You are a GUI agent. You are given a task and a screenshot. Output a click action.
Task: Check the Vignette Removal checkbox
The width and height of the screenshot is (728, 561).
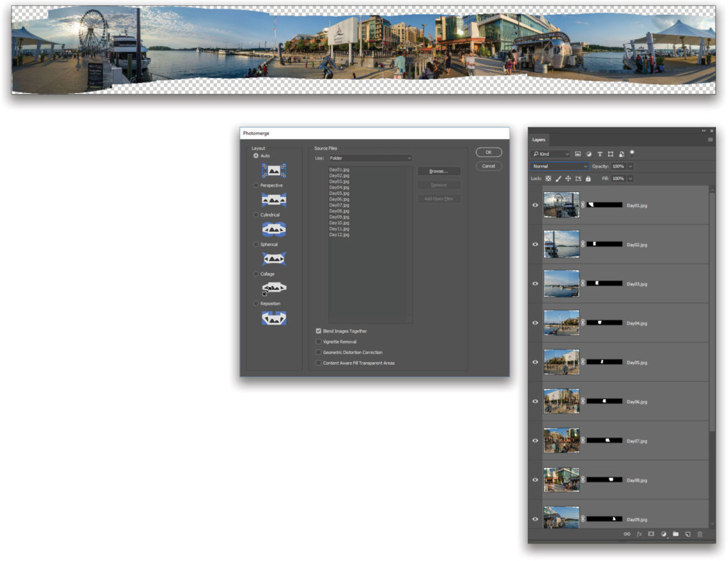coord(319,342)
